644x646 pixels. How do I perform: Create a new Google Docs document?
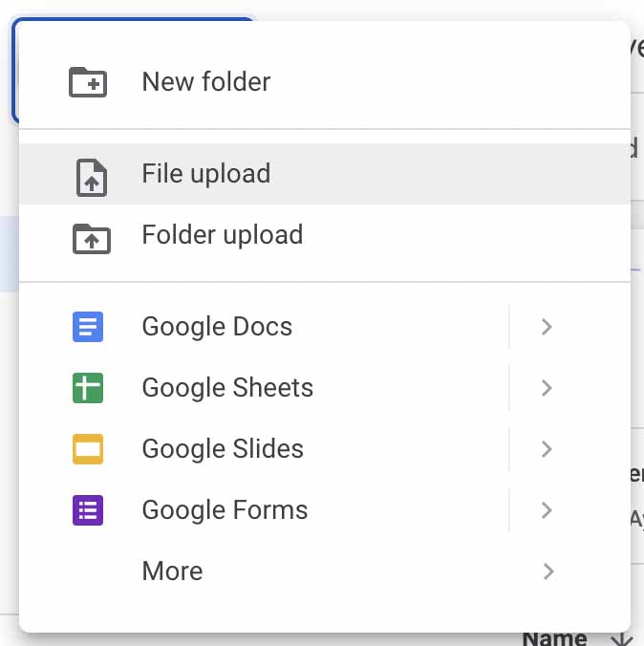coord(264,327)
